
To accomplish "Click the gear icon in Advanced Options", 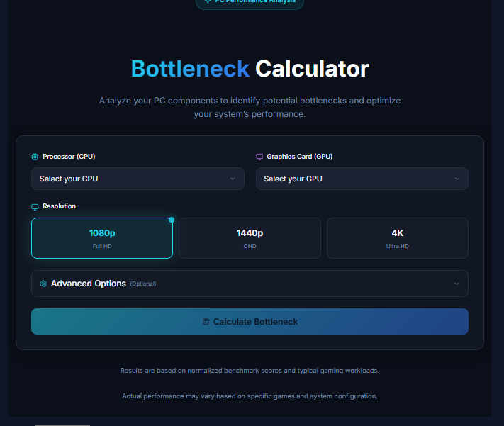I will tap(43, 284).
